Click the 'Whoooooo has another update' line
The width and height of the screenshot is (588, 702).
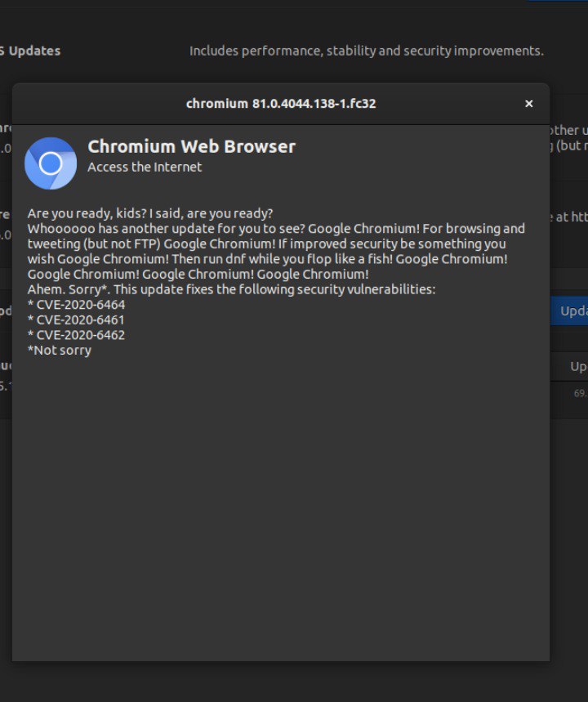[x=276, y=228]
